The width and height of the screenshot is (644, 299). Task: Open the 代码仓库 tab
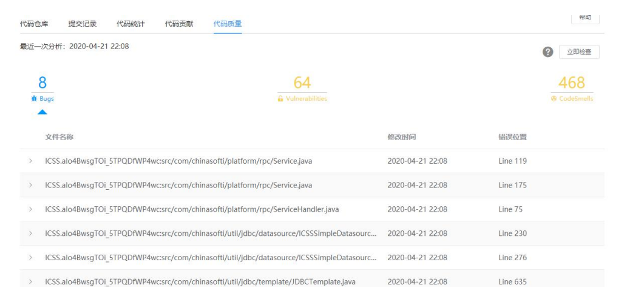click(x=34, y=24)
